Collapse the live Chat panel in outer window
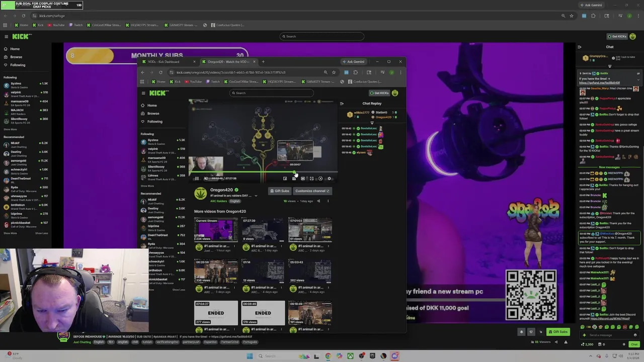644x362 pixels. [579, 47]
